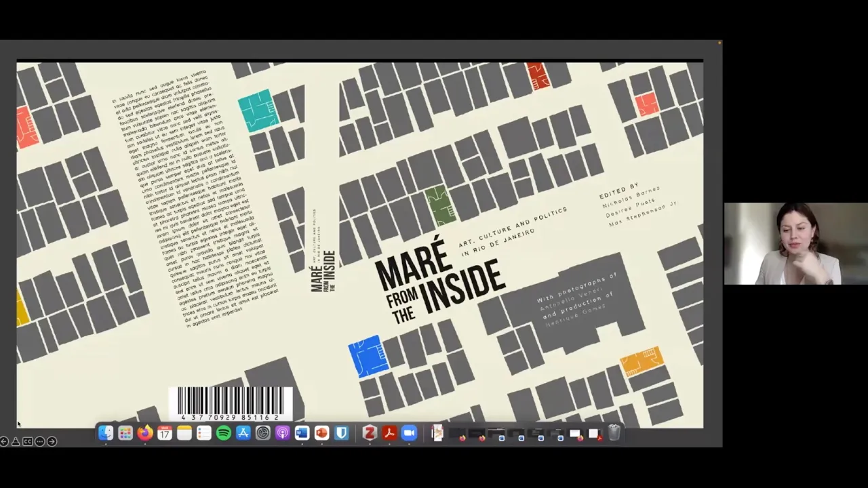This screenshot has height=488, width=868.
Task: Launch Firefox from the dock
Action: (x=145, y=433)
